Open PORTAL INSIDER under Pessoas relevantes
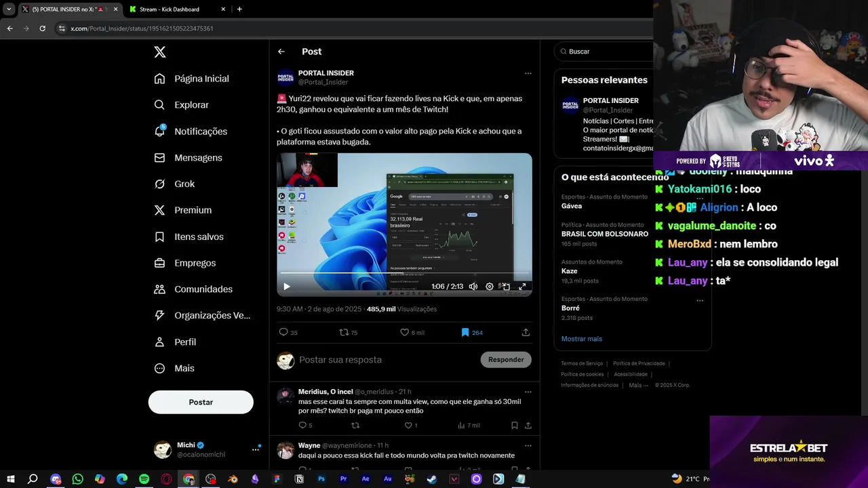 tap(610, 100)
